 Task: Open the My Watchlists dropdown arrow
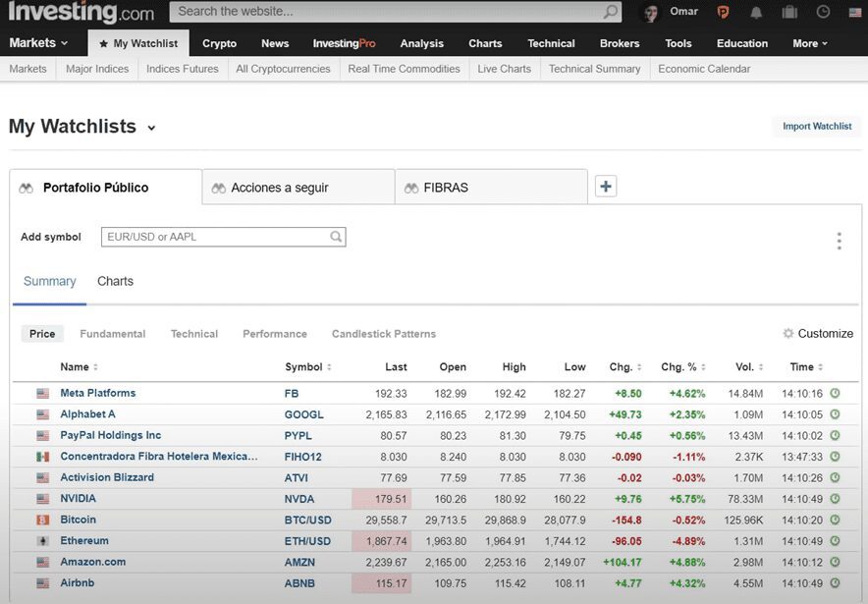click(x=151, y=128)
